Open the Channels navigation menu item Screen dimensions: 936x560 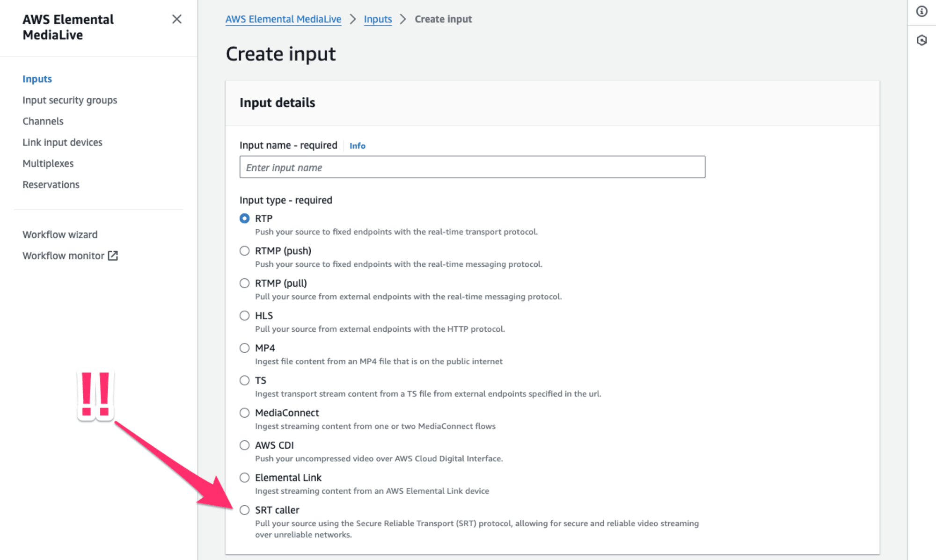[x=42, y=121]
